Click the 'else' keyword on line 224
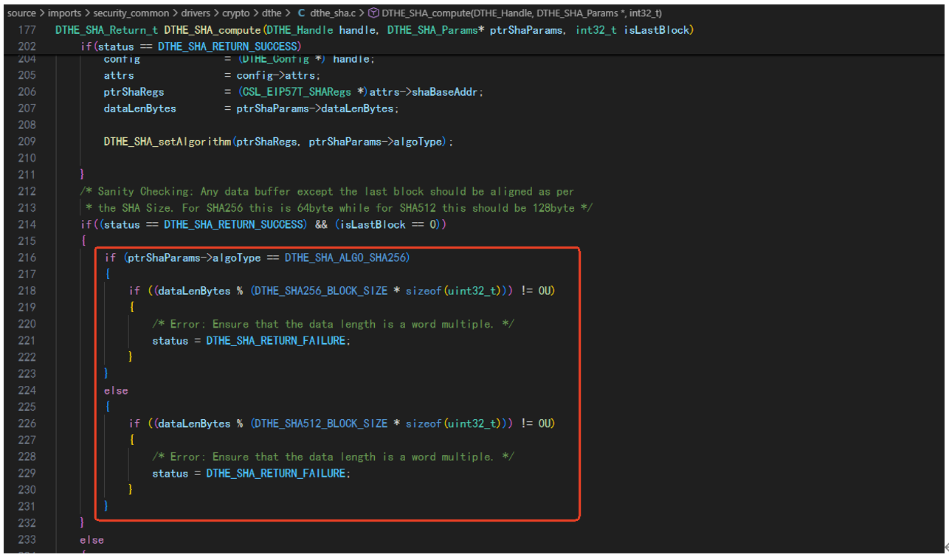Image resolution: width=949 pixels, height=560 pixels. 116,390
